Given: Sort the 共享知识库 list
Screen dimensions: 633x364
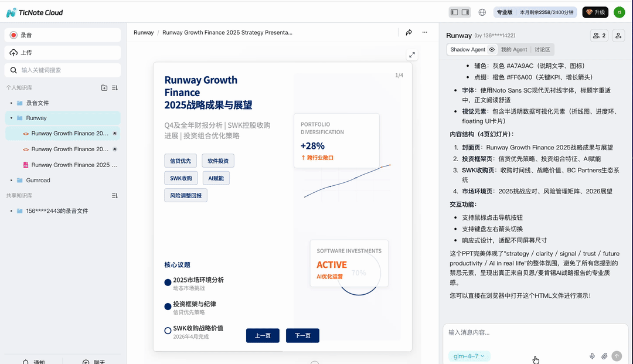Looking at the screenshot, I should click(x=115, y=196).
